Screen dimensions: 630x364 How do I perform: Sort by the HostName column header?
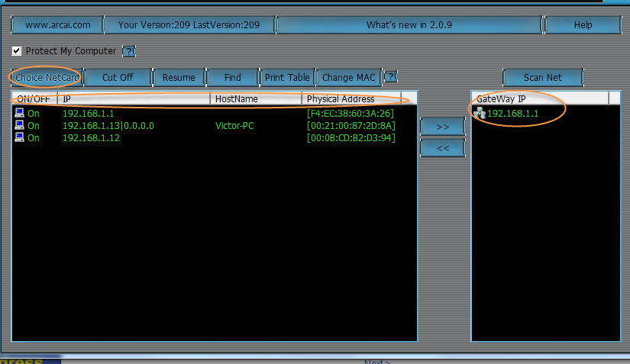pos(257,98)
